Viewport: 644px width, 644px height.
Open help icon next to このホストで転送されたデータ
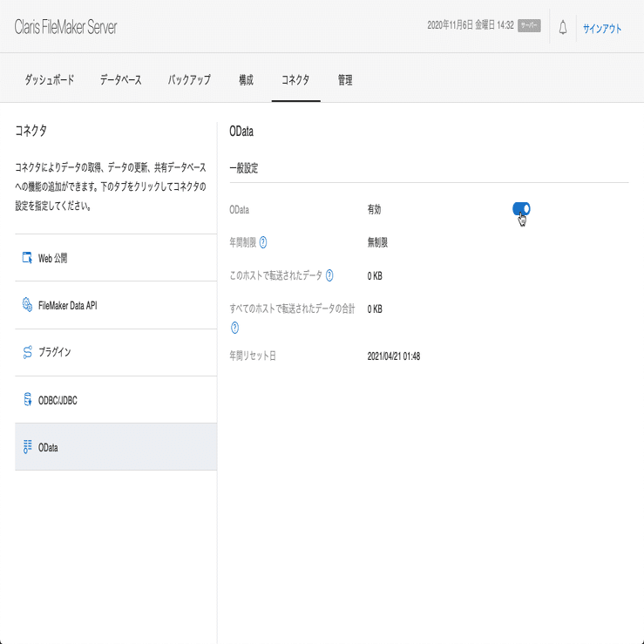click(x=329, y=275)
